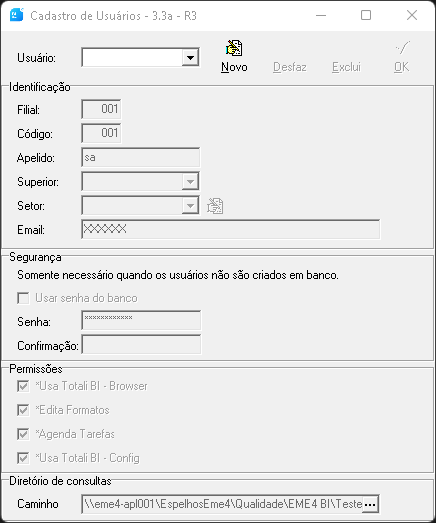
Task: Minimize the Cadastro de Usuários window
Action: coord(321,15)
